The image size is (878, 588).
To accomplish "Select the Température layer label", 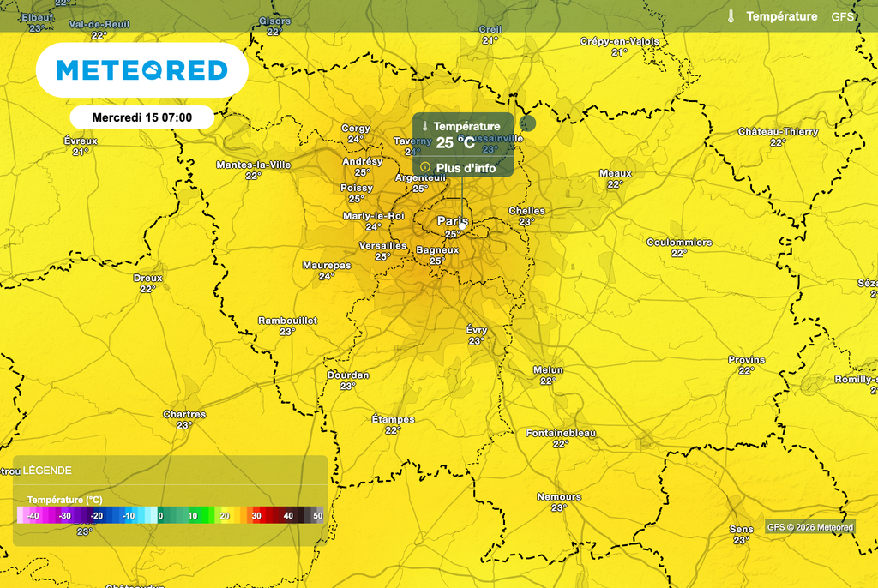I will point(781,16).
